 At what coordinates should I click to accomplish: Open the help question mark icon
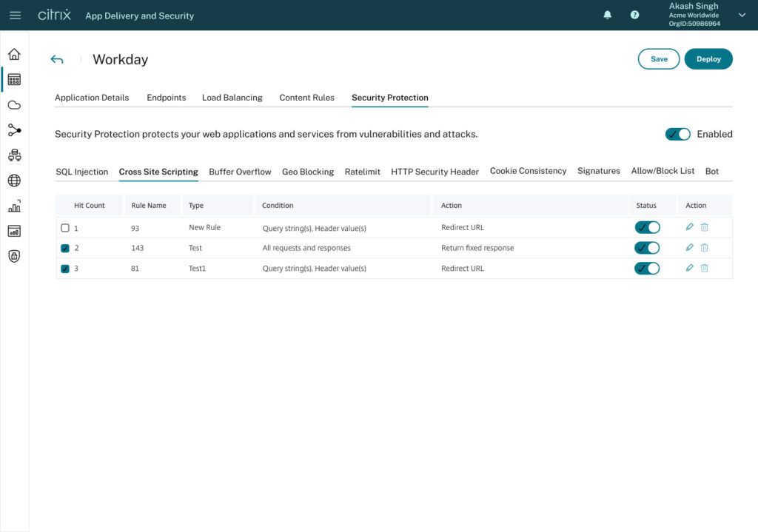tap(634, 15)
